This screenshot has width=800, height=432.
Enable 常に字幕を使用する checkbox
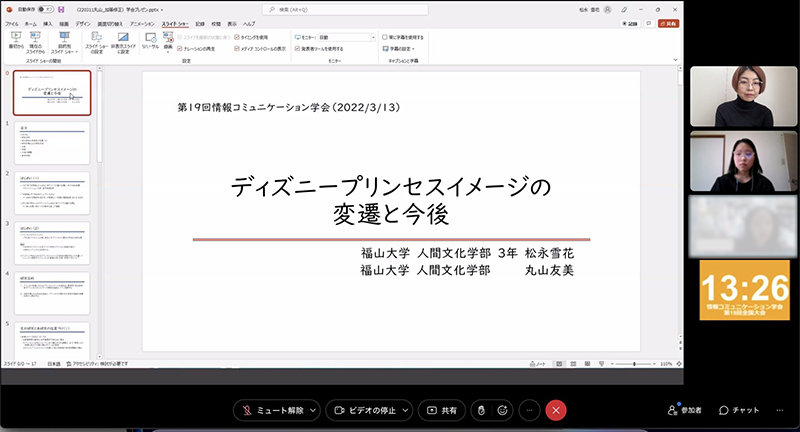[x=383, y=36]
